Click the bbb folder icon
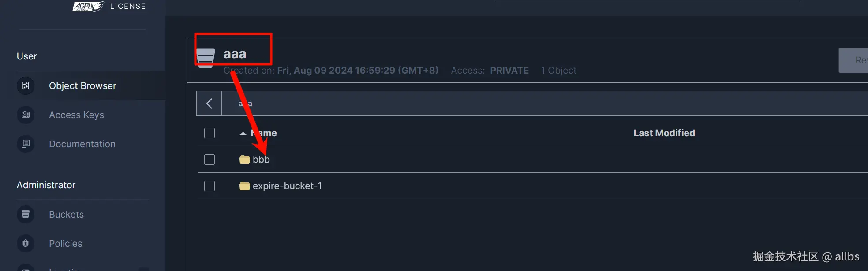The height and width of the screenshot is (271, 868). point(244,160)
